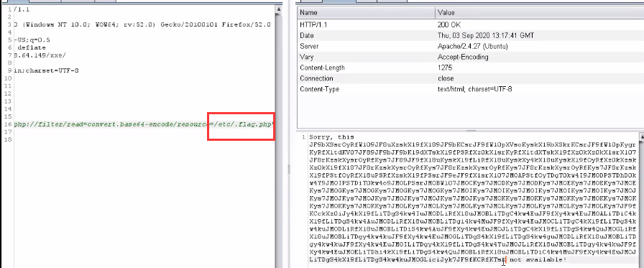Select the close connection value
644x268 pixels.
click(x=539, y=78)
